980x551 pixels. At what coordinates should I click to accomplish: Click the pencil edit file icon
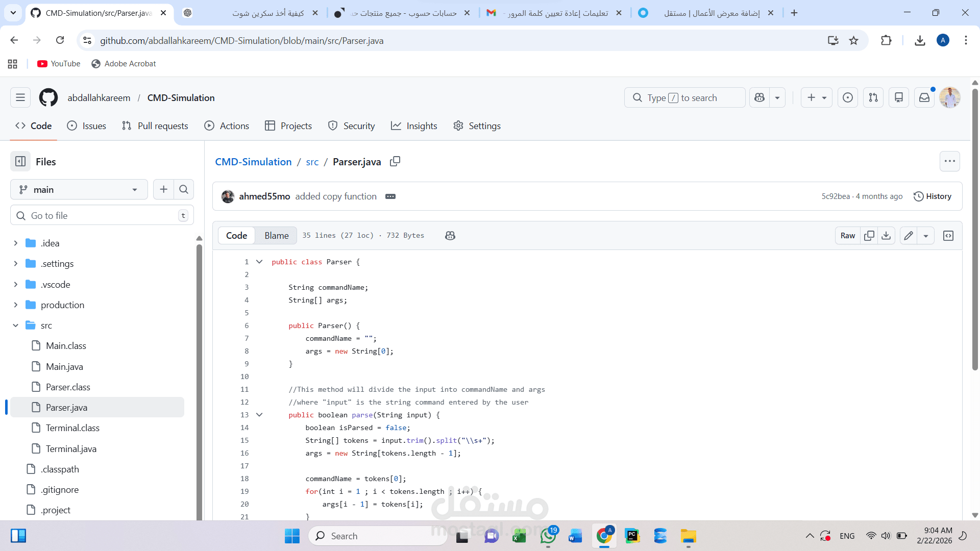point(909,236)
